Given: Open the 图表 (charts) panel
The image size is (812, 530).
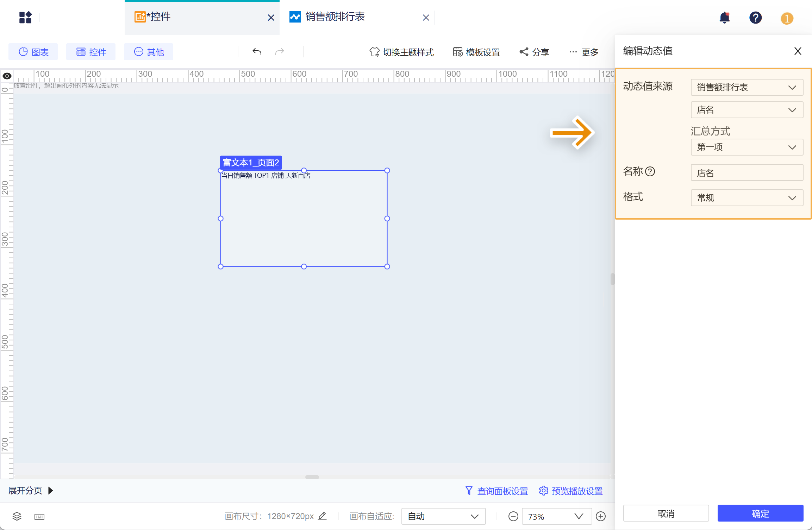Looking at the screenshot, I should (x=33, y=52).
